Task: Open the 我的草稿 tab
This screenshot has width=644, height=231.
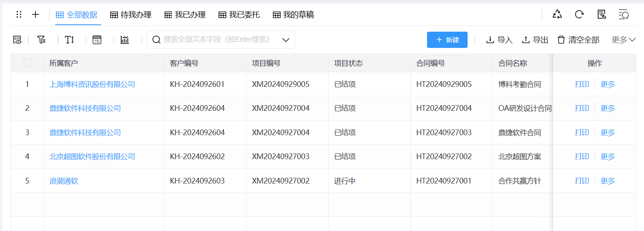Action: (x=293, y=15)
